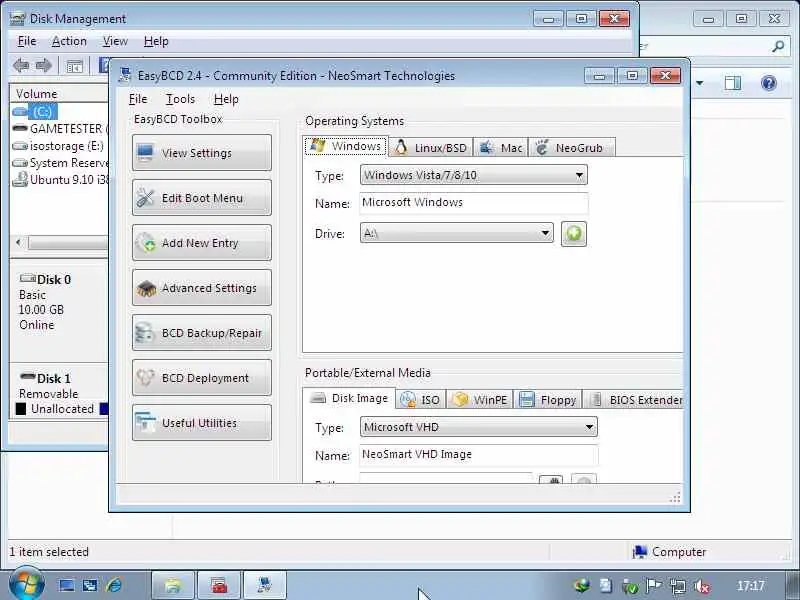Viewport: 800px width, 600px height.
Task: Open Explorer view options dropdown arrow
Action: pos(699,83)
